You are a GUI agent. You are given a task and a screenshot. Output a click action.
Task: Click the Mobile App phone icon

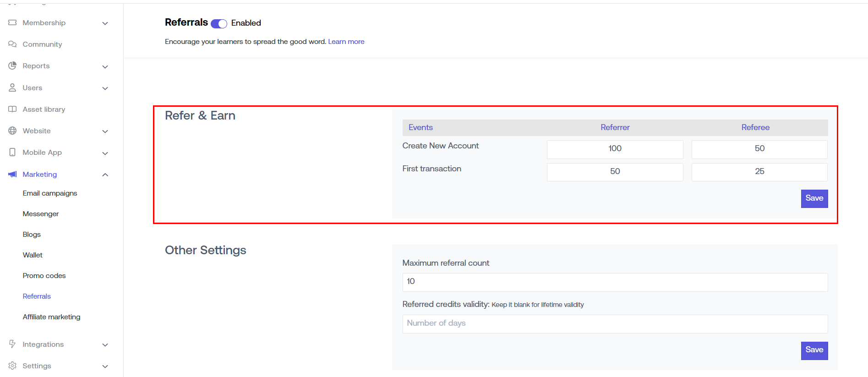12,152
